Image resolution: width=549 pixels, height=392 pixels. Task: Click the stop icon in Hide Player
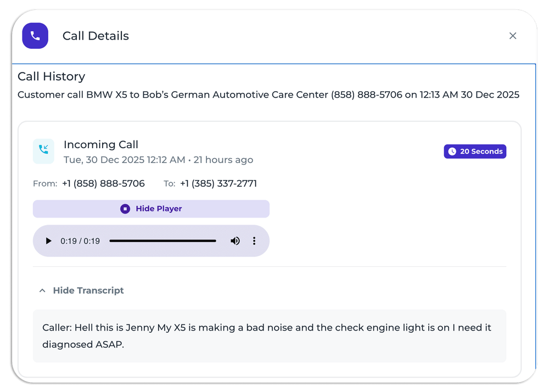pyautogui.click(x=125, y=209)
